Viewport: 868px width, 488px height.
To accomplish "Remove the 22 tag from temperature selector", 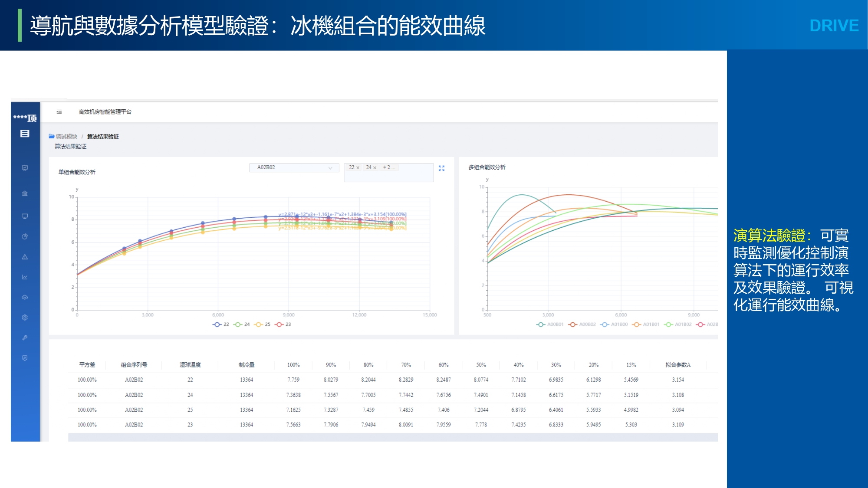I will pyautogui.click(x=358, y=168).
